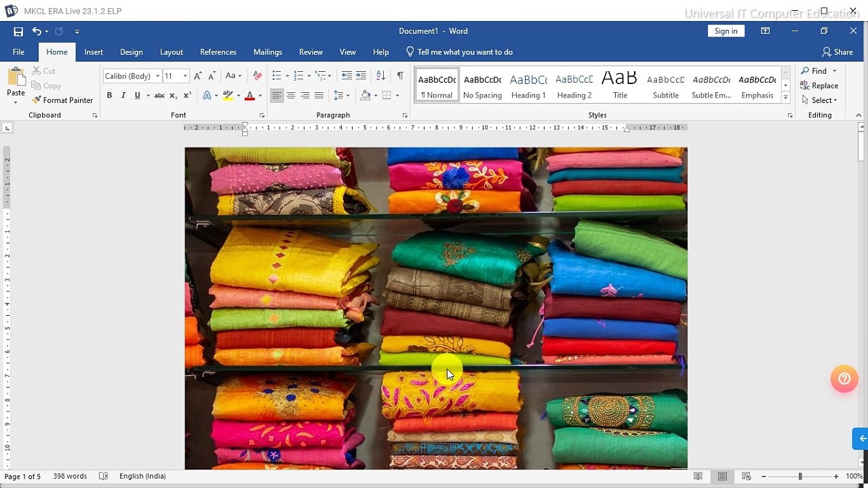The image size is (868, 488).
Task: Apply the Title style
Action: click(620, 85)
